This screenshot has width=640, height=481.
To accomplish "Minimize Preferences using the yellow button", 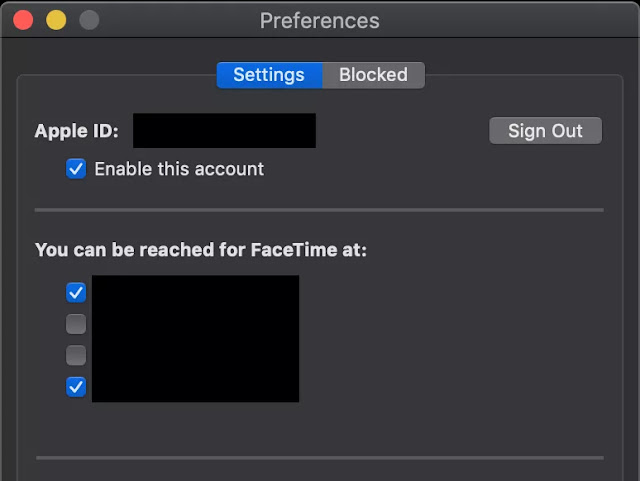I will pos(56,20).
